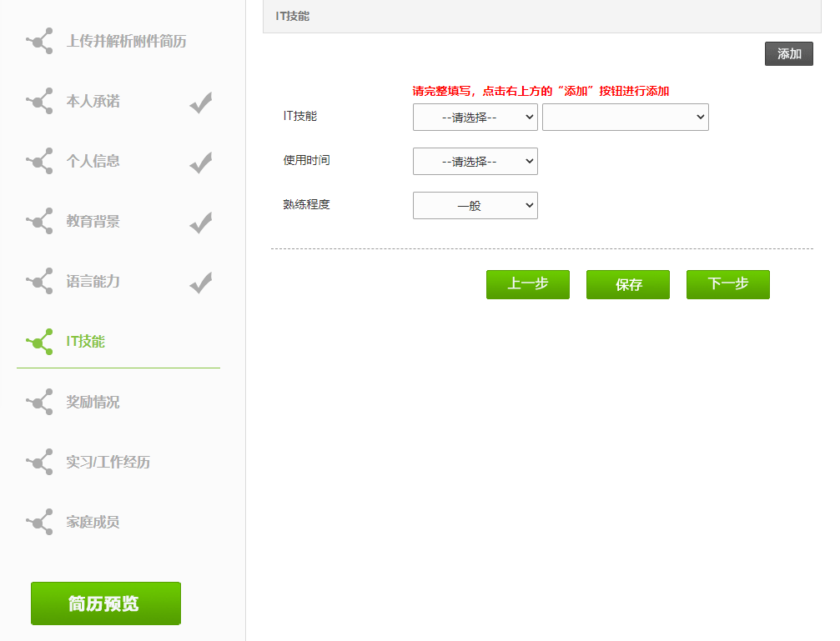Open the first IT技能 category dropdown
This screenshot has width=840, height=641.
pyautogui.click(x=475, y=118)
